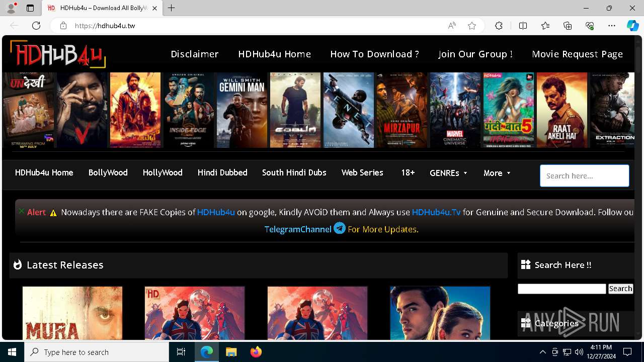This screenshot has width=644, height=362.
Task: Select the Mirzapur poster
Action: coord(402,110)
